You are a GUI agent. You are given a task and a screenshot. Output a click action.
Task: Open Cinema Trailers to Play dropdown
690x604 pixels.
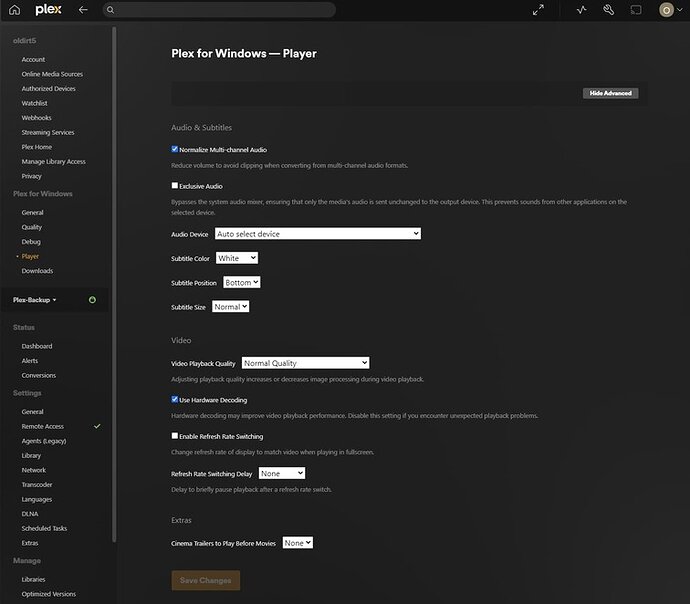coord(297,543)
